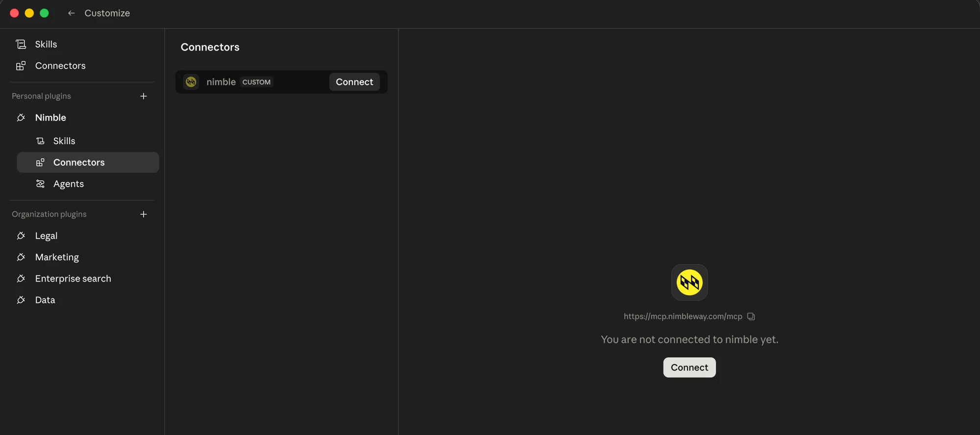
Task: Click the Agents icon under Nimble
Action: pos(40,184)
